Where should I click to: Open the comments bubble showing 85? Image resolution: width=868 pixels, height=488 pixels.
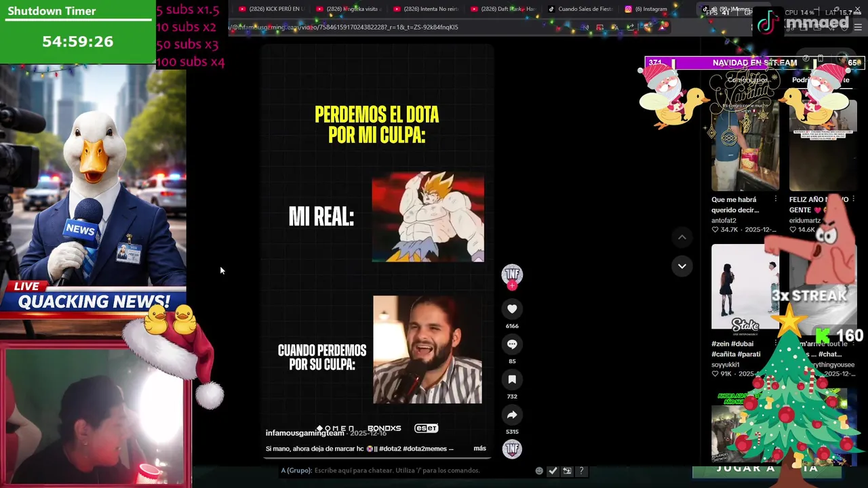point(512,344)
